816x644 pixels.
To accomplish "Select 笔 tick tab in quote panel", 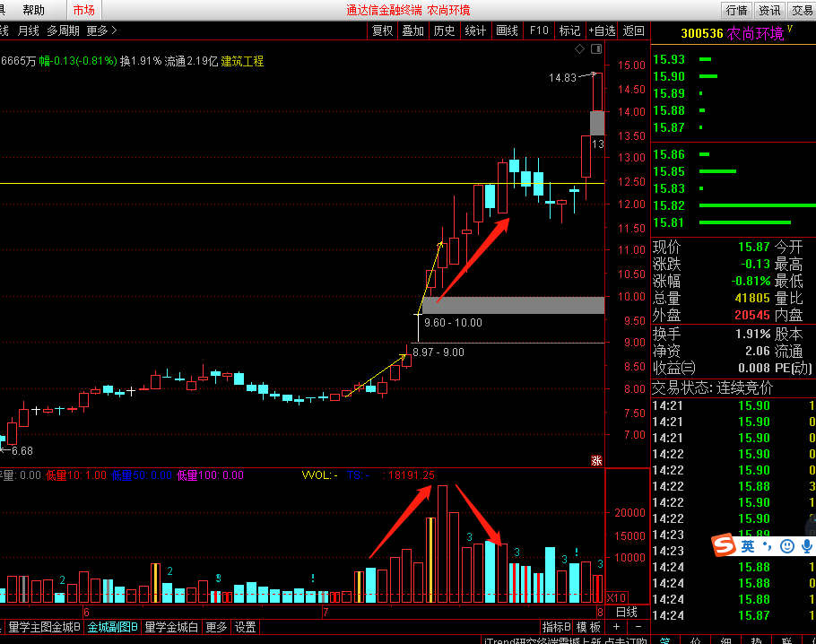I will 665,640.
